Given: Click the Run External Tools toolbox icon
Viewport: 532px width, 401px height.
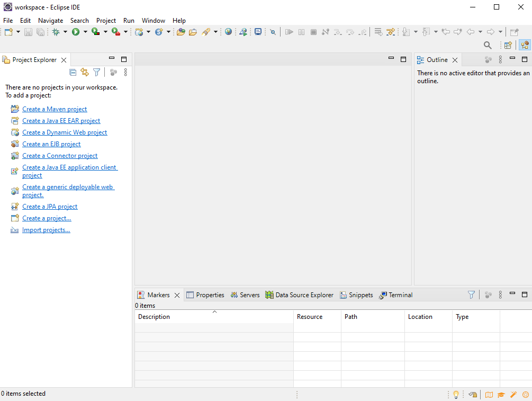Looking at the screenshot, I should click(116, 32).
